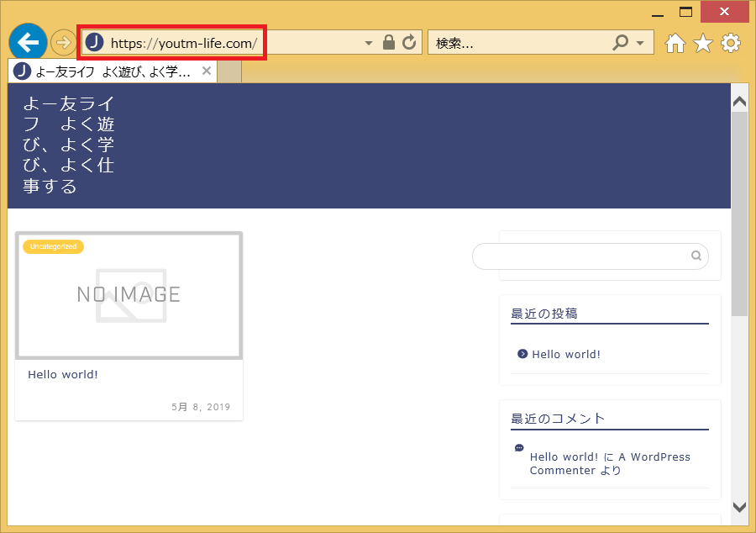Select the URL https://youtm-life.com/ in the address bar
The image size is (756, 533).
(184, 44)
